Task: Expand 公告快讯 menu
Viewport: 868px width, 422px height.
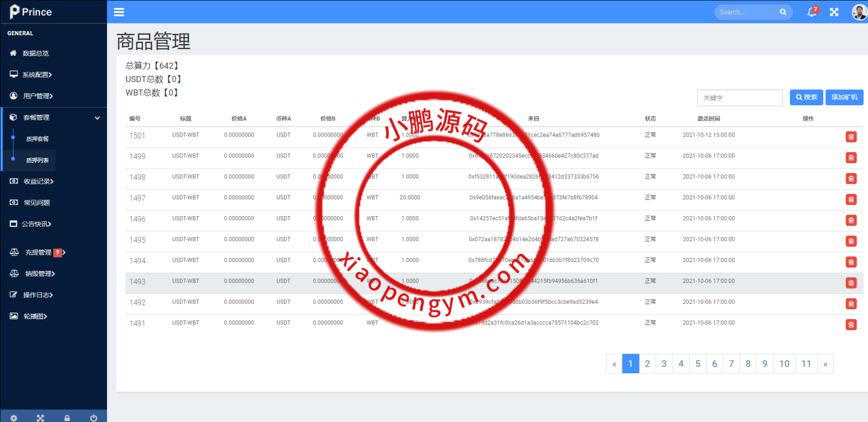Action: point(36,224)
